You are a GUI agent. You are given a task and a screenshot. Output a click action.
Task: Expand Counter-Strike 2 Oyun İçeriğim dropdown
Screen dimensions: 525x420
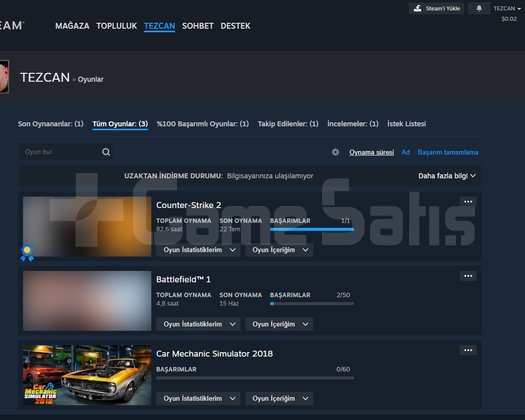tap(279, 250)
